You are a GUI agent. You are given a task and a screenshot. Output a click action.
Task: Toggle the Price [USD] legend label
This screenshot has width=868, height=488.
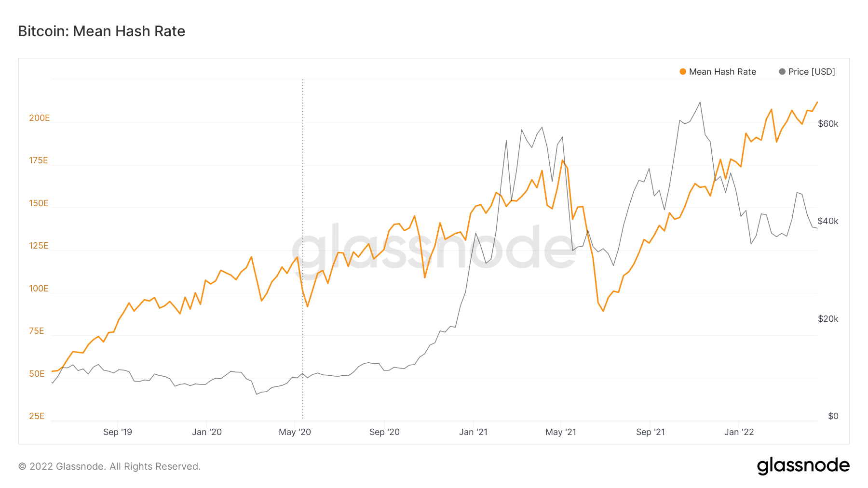click(x=811, y=72)
